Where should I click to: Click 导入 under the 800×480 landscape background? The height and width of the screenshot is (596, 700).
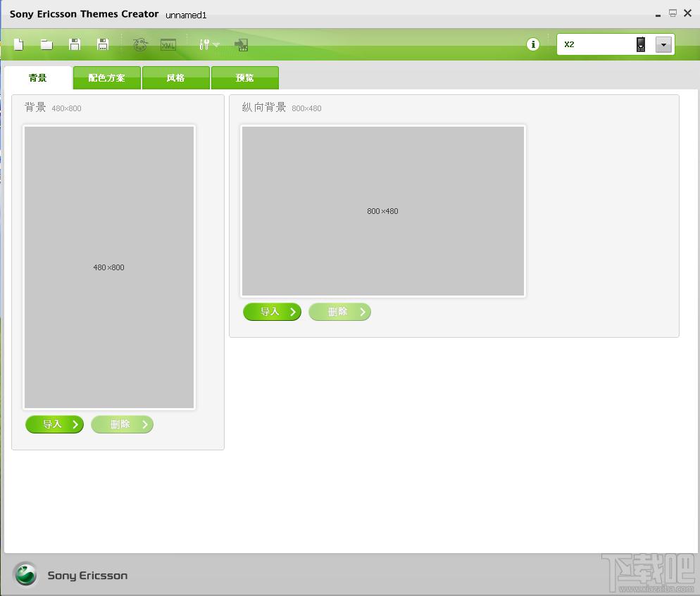pos(272,312)
